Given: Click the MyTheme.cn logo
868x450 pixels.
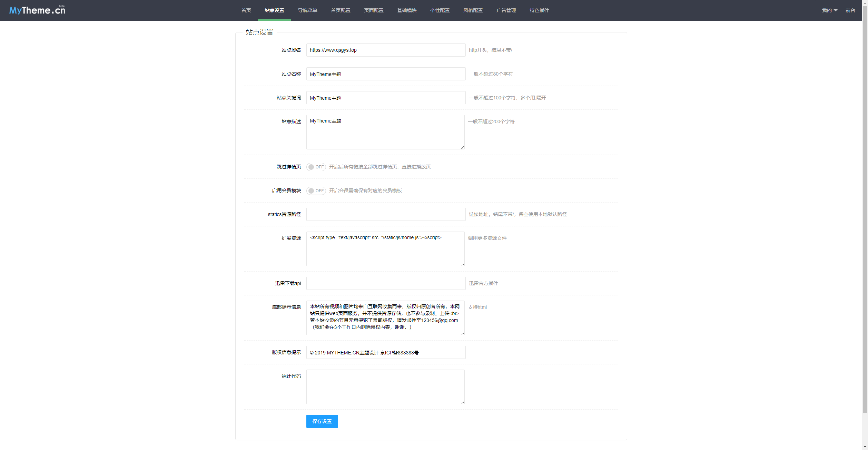Looking at the screenshot, I should pos(37,10).
